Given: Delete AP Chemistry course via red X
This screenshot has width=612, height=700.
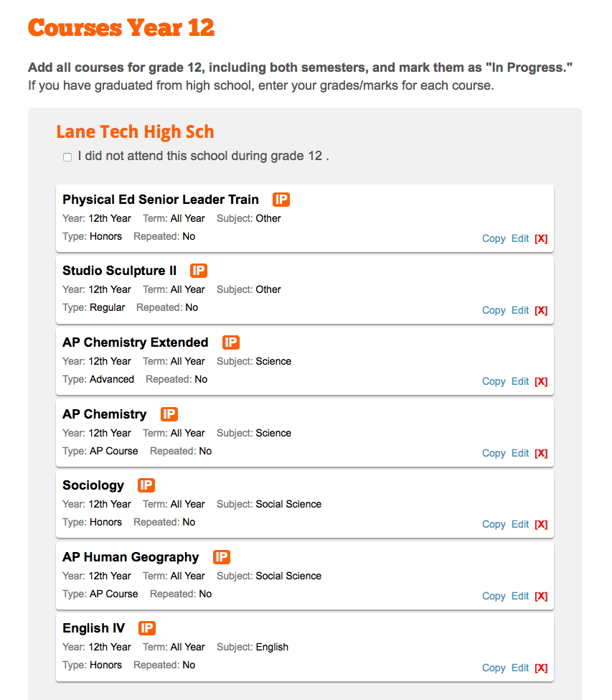Looking at the screenshot, I should (541, 453).
